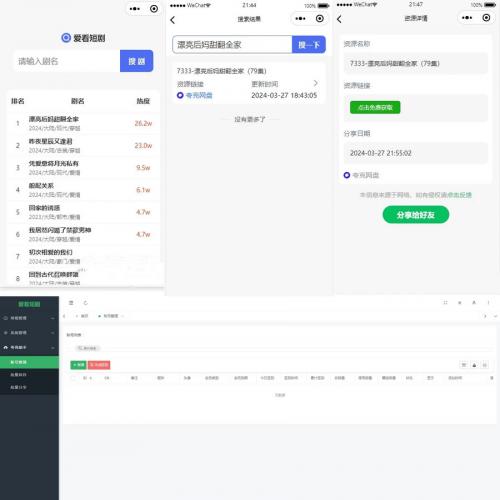Open column filter icon in admin table tools
This screenshot has width=500, height=500.
(x=464, y=365)
